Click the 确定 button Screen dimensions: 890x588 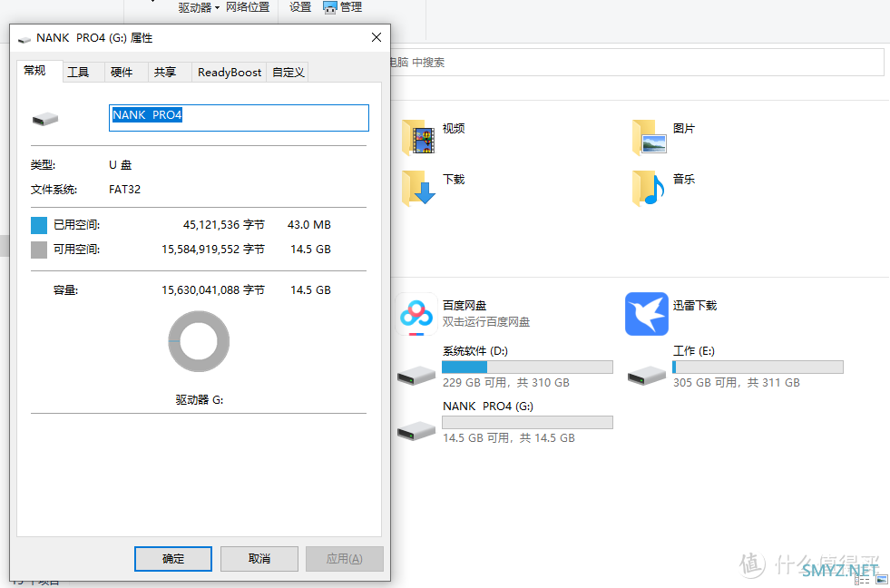173,559
